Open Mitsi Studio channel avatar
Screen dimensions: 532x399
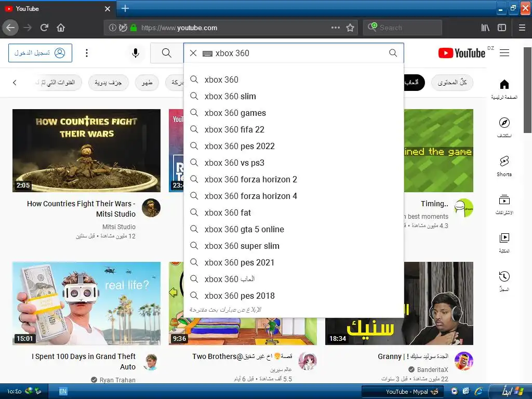151,208
